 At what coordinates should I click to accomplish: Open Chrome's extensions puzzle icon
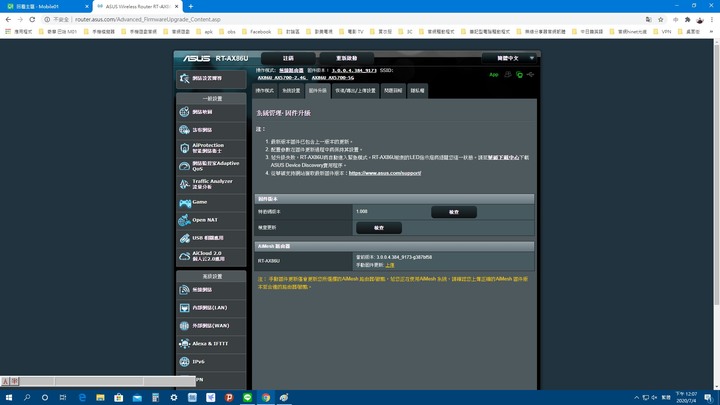[687, 19]
